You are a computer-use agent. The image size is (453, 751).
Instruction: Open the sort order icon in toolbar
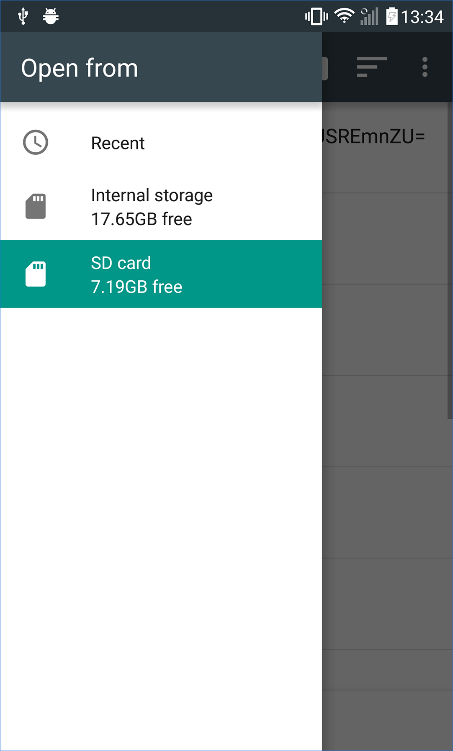tap(372, 67)
